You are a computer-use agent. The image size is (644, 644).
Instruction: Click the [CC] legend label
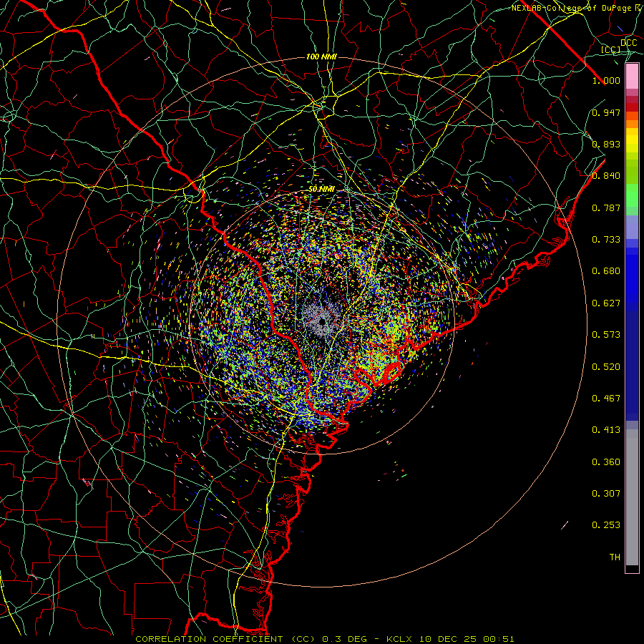tap(610, 49)
